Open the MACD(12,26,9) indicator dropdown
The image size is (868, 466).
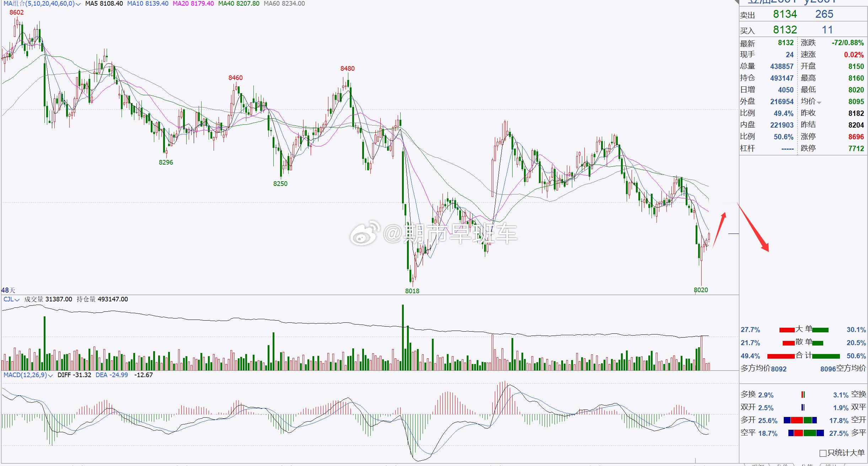tap(50, 375)
